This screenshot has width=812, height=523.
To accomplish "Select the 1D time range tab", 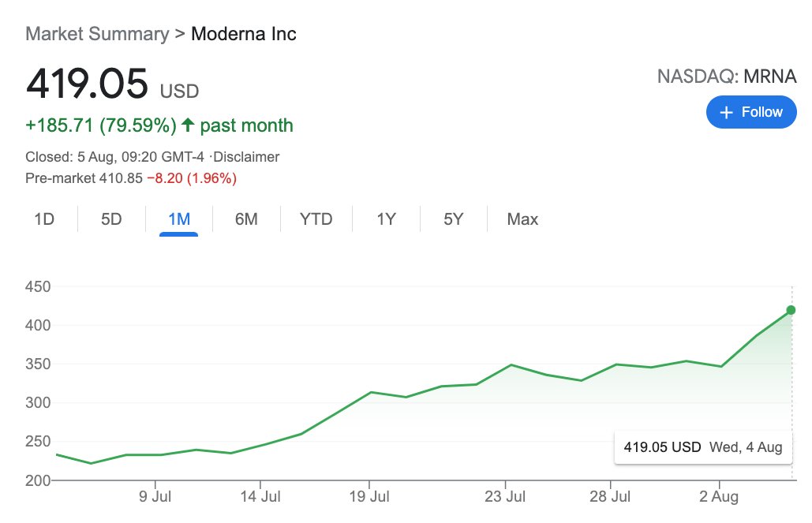I will (x=44, y=219).
